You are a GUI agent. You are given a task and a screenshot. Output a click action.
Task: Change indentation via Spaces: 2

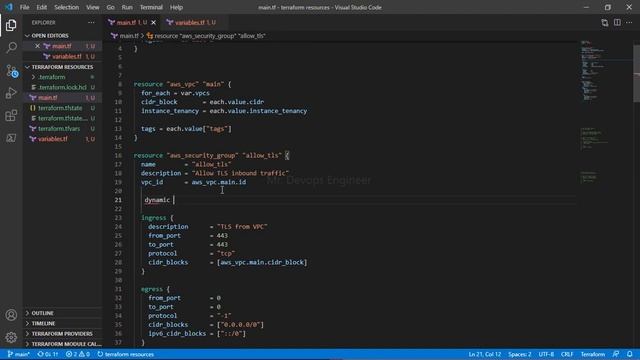pyautogui.click(x=520, y=354)
